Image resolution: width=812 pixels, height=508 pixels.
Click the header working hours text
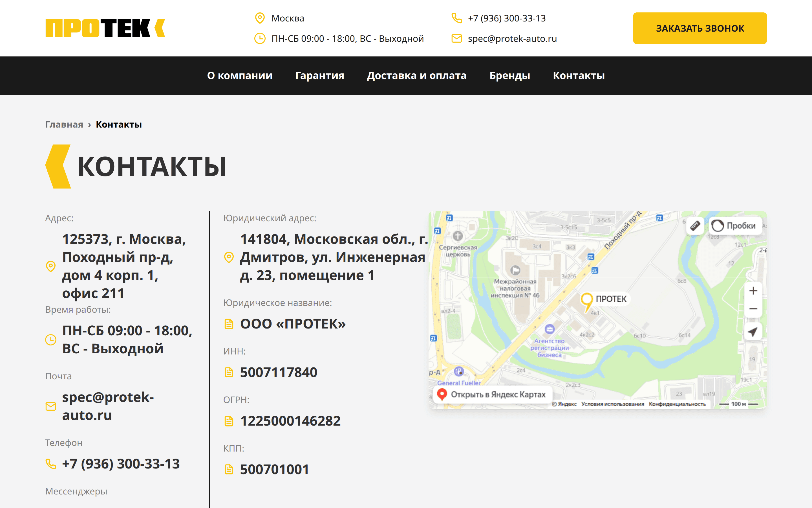click(348, 39)
